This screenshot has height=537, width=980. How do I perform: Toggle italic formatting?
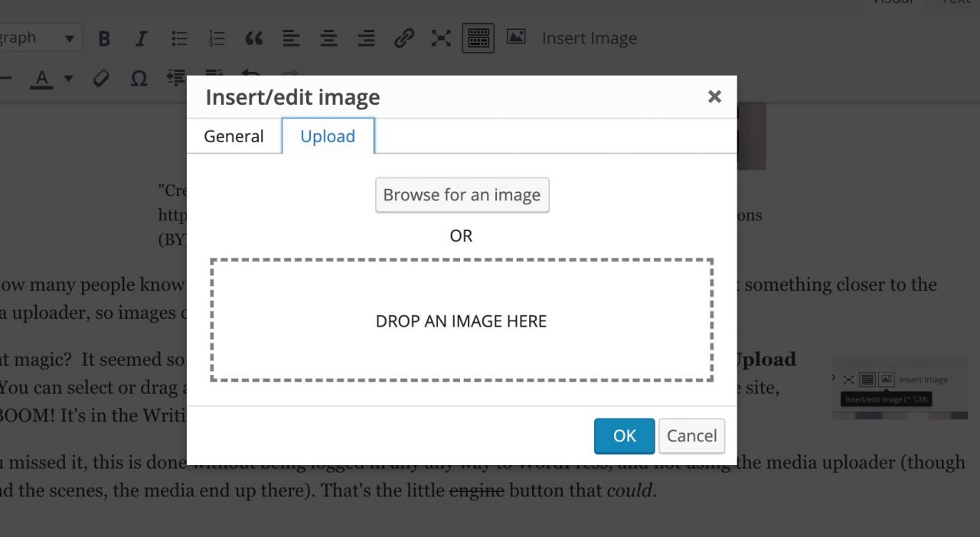click(x=141, y=37)
